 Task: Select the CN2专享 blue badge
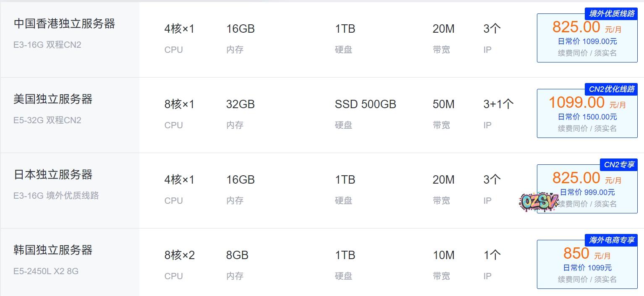tap(619, 165)
